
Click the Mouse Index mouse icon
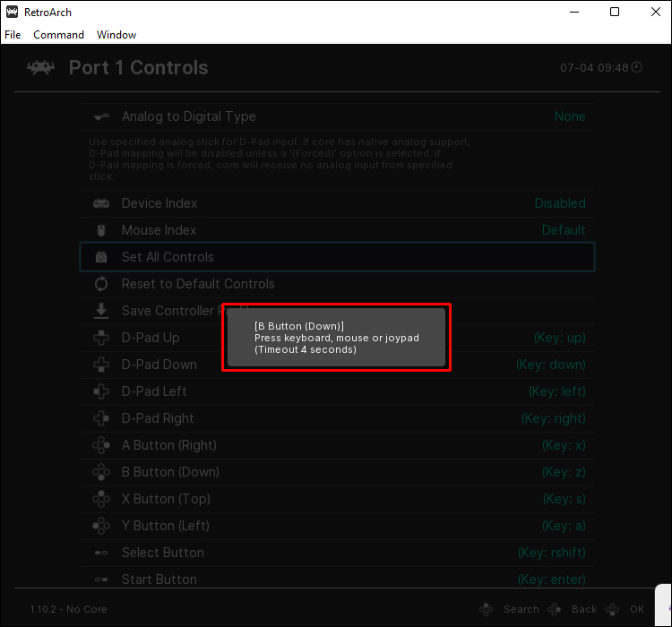(x=101, y=230)
